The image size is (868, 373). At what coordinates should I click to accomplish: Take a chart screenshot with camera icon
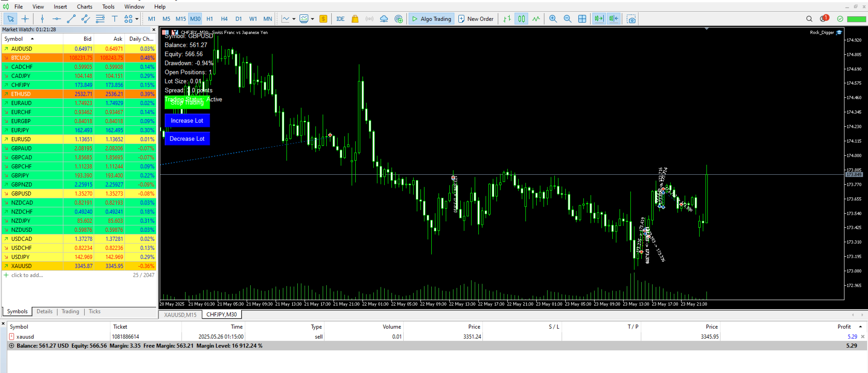(631, 19)
